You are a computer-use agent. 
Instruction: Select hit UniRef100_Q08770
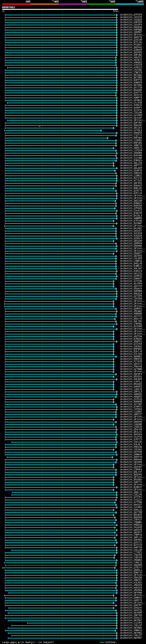pyautogui.click(x=131, y=93)
